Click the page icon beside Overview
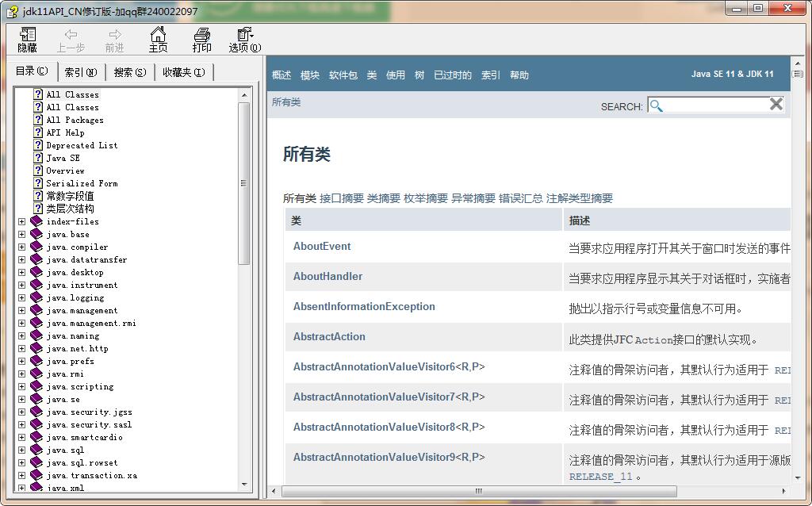812x506 pixels. [x=38, y=171]
